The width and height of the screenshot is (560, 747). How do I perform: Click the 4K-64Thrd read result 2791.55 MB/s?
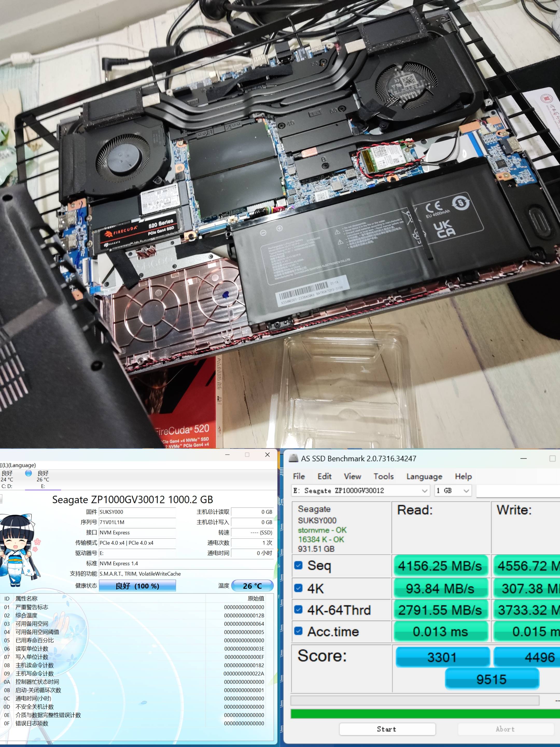click(440, 610)
